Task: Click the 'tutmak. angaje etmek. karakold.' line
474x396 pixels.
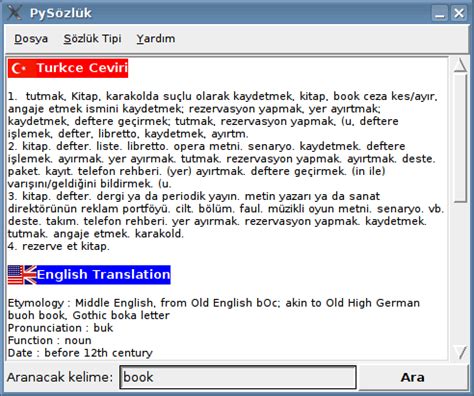Action: click(96, 234)
